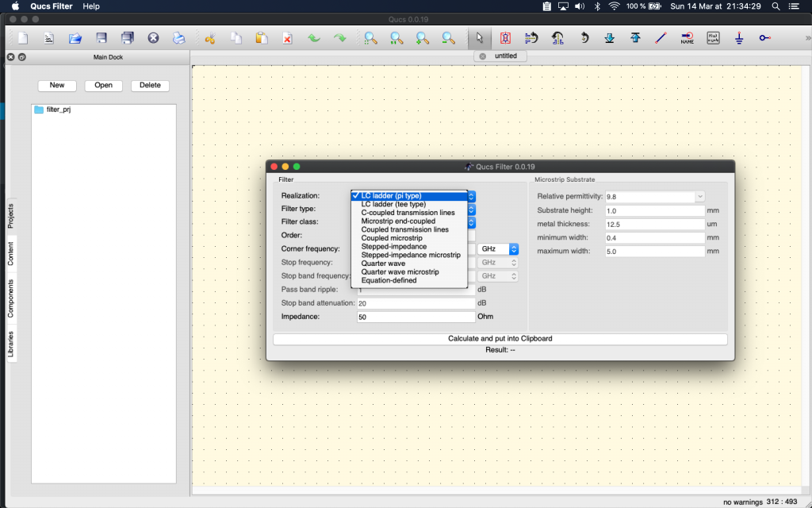812x508 pixels.
Task: Zoom in with the plus magnifier
Action: 423,38
